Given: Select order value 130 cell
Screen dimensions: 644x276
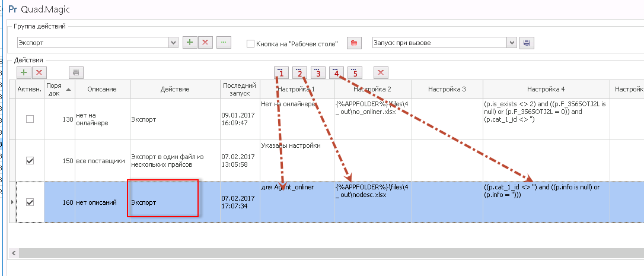Looking at the screenshot, I should pyautogui.click(x=59, y=119).
